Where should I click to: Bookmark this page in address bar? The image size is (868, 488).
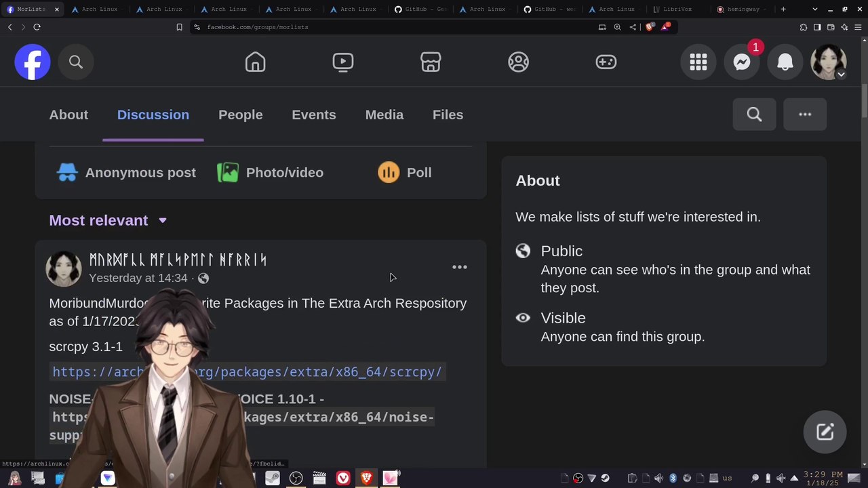pos(179,27)
